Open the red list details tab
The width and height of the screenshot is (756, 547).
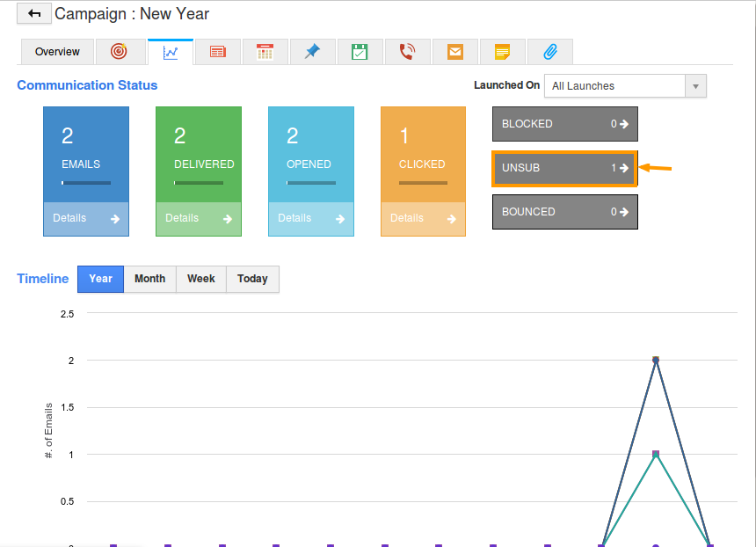[x=218, y=52]
